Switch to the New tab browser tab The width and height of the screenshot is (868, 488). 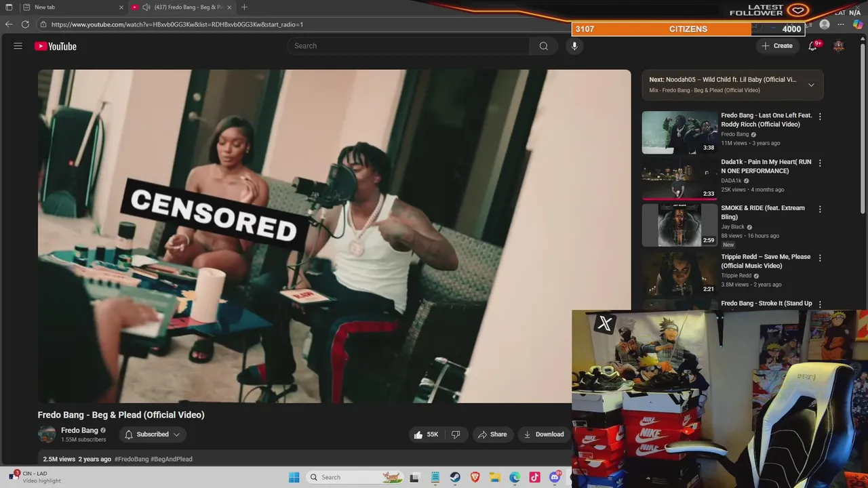coord(73,7)
